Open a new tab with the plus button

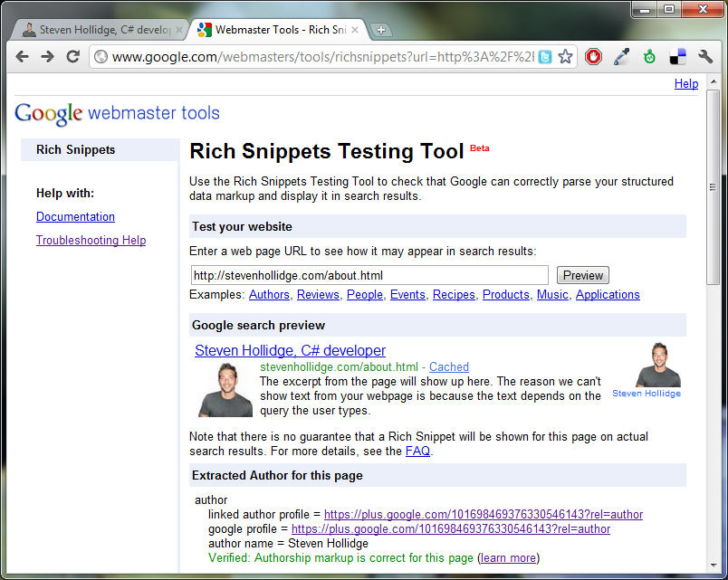click(380, 30)
